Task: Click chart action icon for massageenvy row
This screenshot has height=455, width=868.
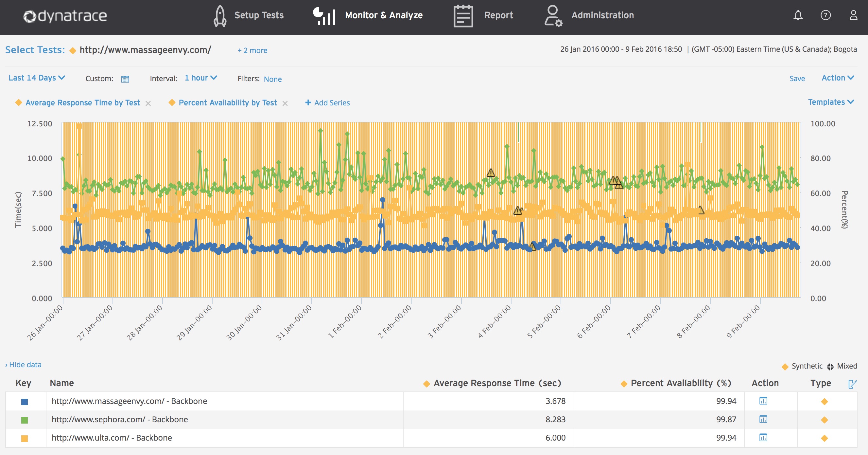Action: (763, 401)
